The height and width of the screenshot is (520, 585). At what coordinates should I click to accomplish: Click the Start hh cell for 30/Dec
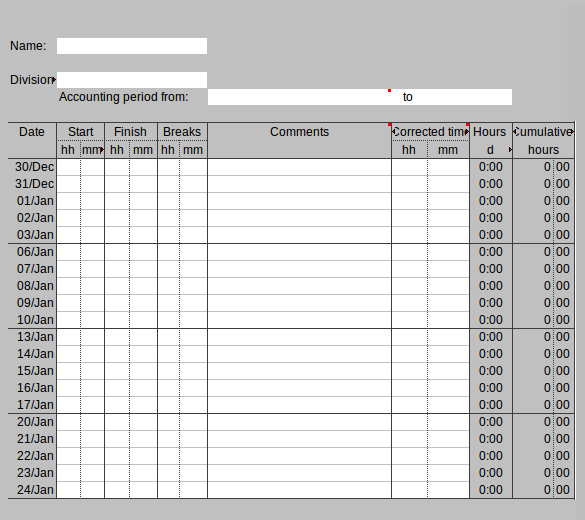click(69, 167)
